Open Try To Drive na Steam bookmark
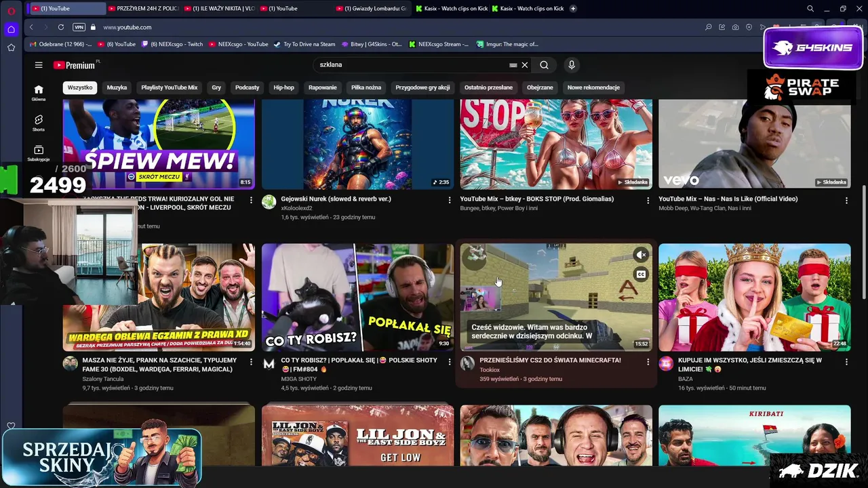Viewport: 868px width, 488px height. pyautogui.click(x=304, y=44)
